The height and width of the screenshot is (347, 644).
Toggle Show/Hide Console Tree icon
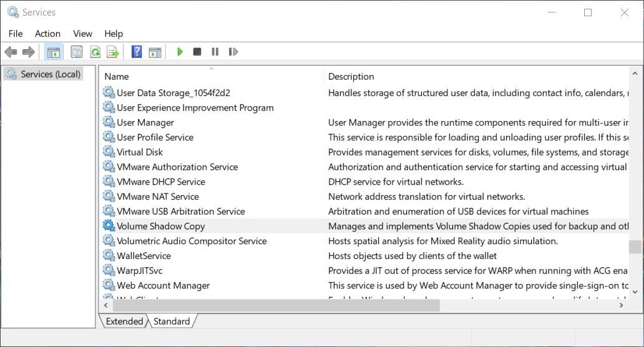coord(54,52)
